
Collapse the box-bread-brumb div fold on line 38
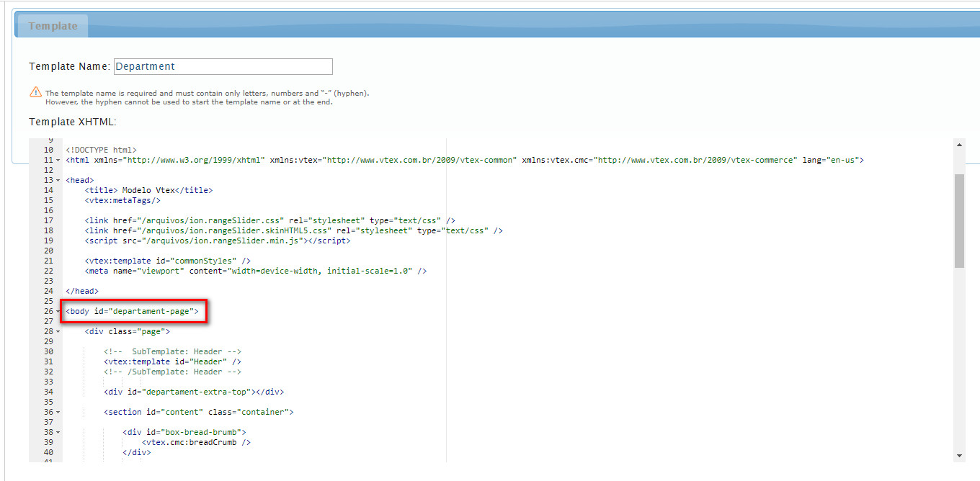(57, 432)
